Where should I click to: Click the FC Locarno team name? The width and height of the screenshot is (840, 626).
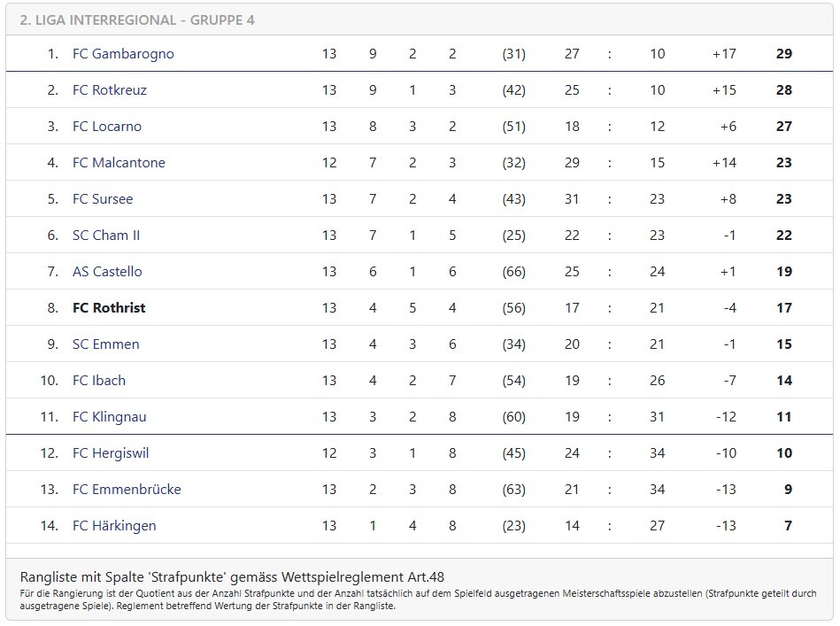coord(107,127)
